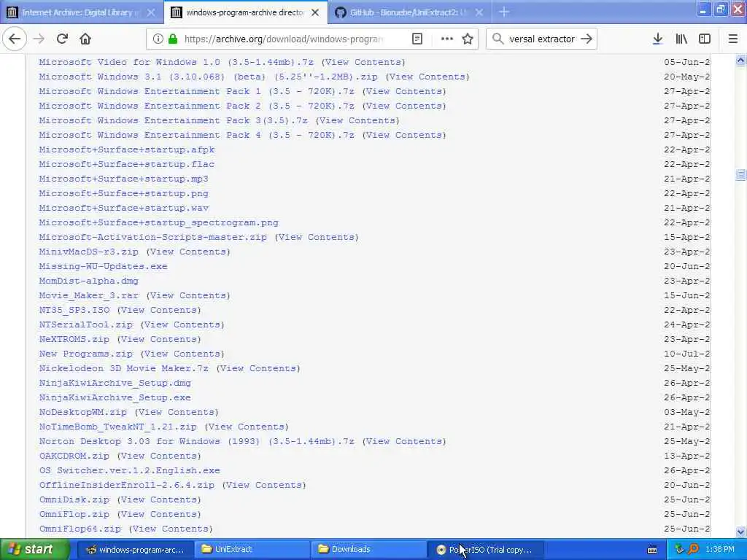
Task: Close the GitHub UniExtract2 tab
Action: click(479, 12)
